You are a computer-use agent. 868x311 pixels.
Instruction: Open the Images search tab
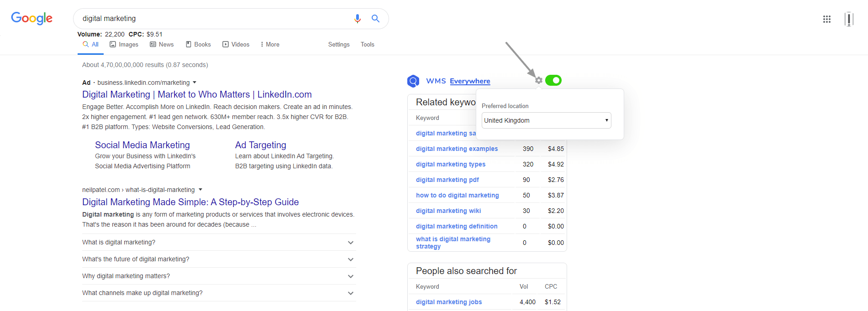[124, 44]
